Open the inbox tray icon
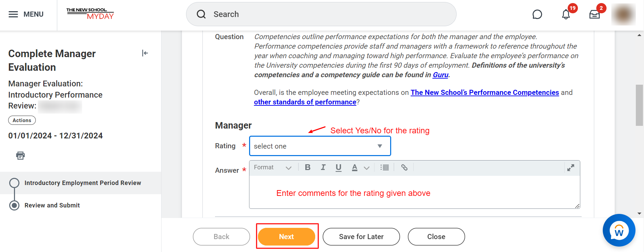The image size is (644, 252). tap(595, 14)
